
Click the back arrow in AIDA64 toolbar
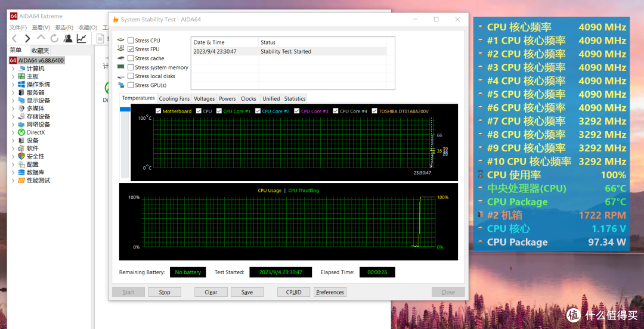pos(14,39)
